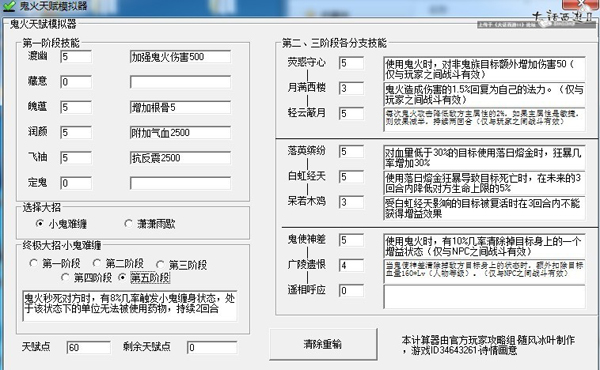Click the 月满西楼 level input box

[351, 88]
